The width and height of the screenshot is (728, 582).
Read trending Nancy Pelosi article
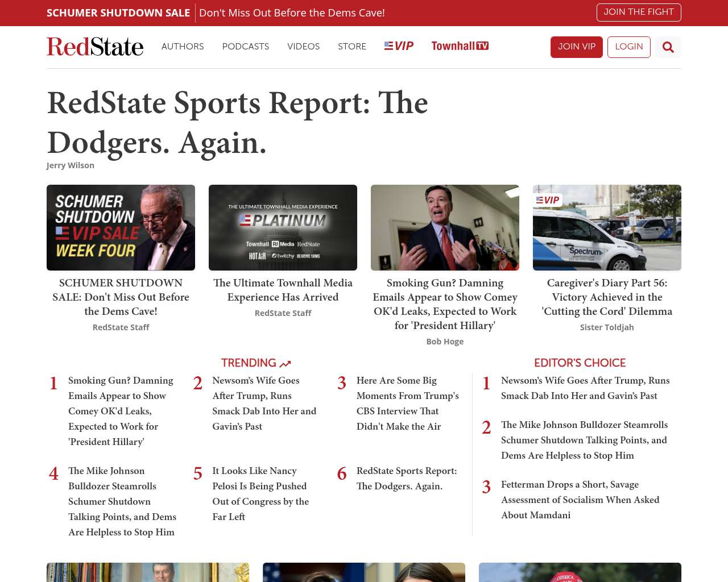[x=260, y=493]
